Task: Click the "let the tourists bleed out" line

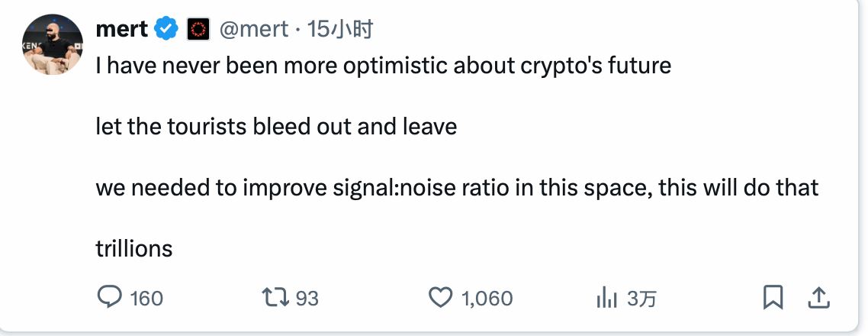Action: point(276,126)
